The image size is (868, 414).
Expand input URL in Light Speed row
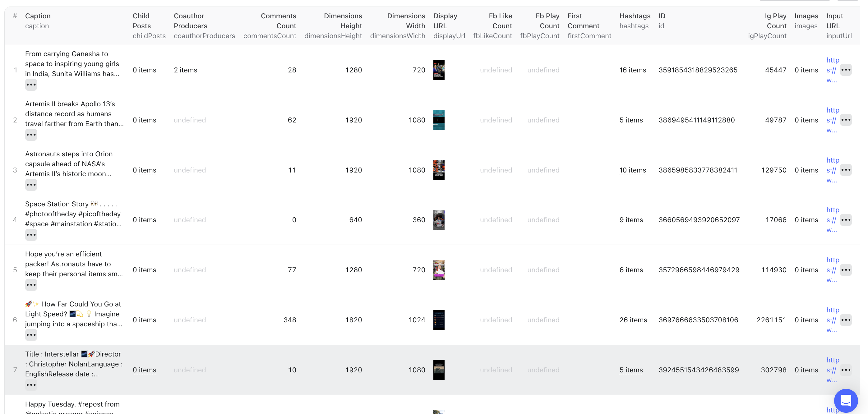tap(846, 320)
